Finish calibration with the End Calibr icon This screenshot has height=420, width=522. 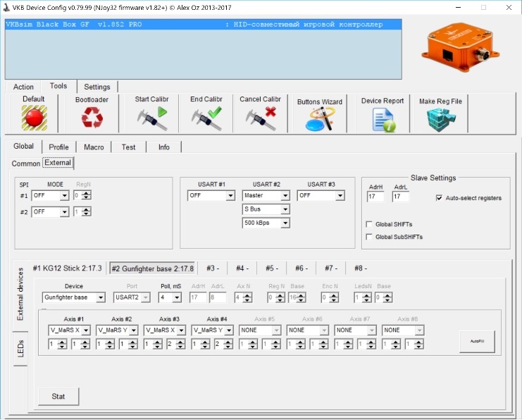(206, 118)
